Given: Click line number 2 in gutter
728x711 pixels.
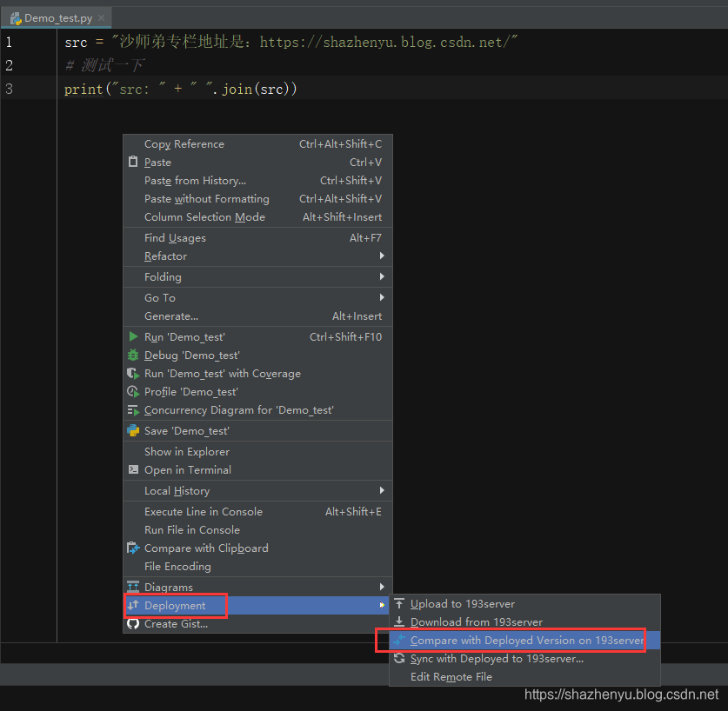Looking at the screenshot, I should tap(9, 65).
